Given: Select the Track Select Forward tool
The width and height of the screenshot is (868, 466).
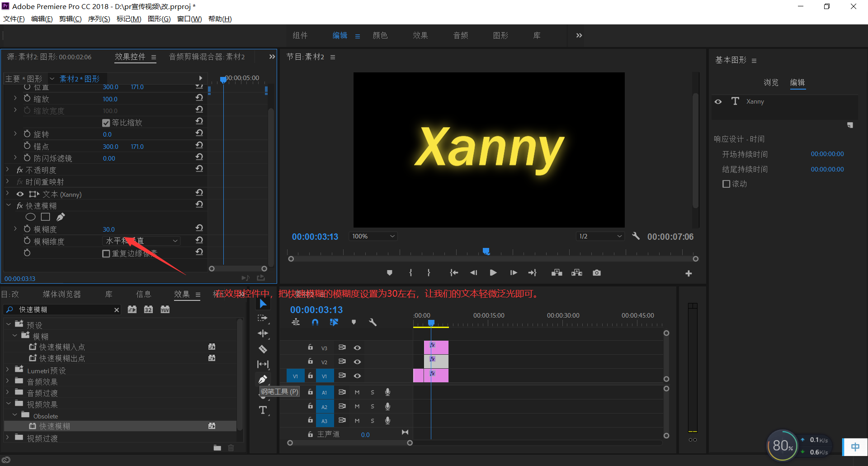Looking at the screenshot, I should pyautogui.click(x=263, y=318).
